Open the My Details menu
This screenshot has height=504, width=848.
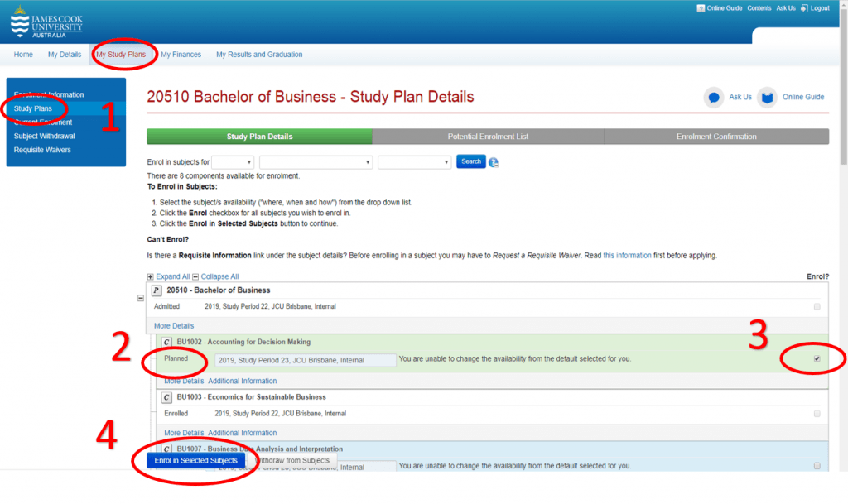pyautogui.click(x=65, y=55)
